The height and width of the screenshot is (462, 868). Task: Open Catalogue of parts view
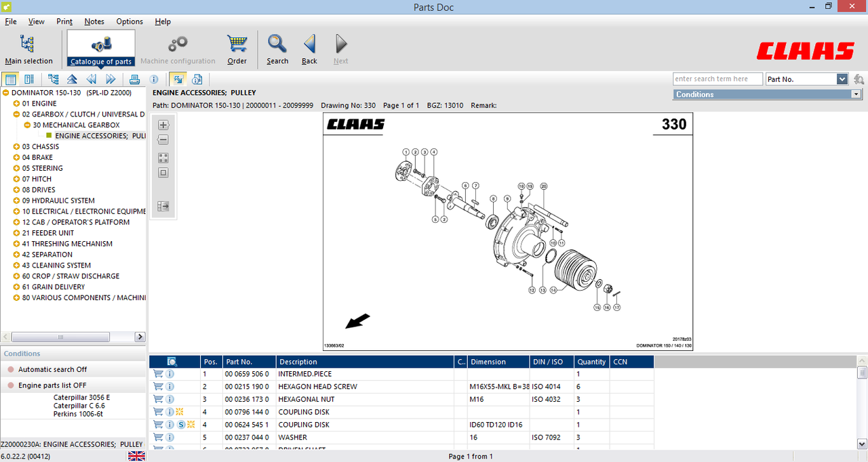point(101,49)
